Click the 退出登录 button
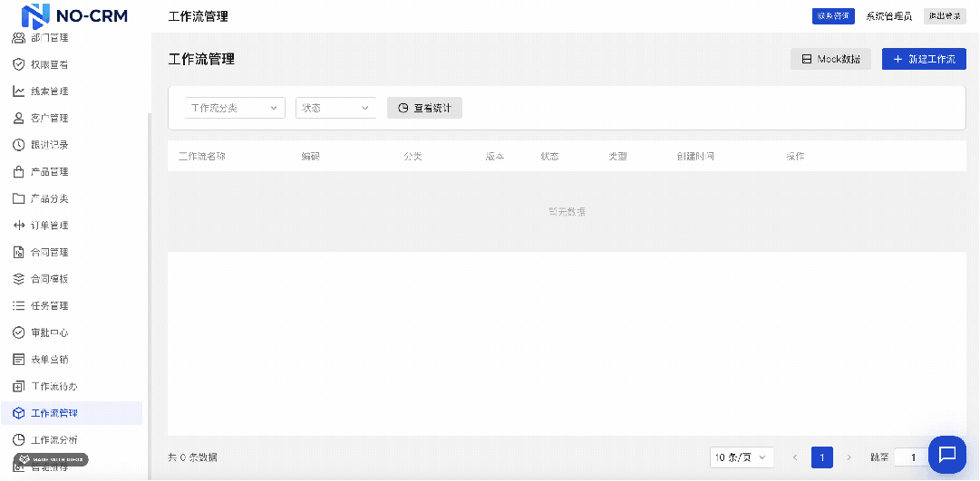The height and width of the screenshot is (481, 980). coord(945,16)
